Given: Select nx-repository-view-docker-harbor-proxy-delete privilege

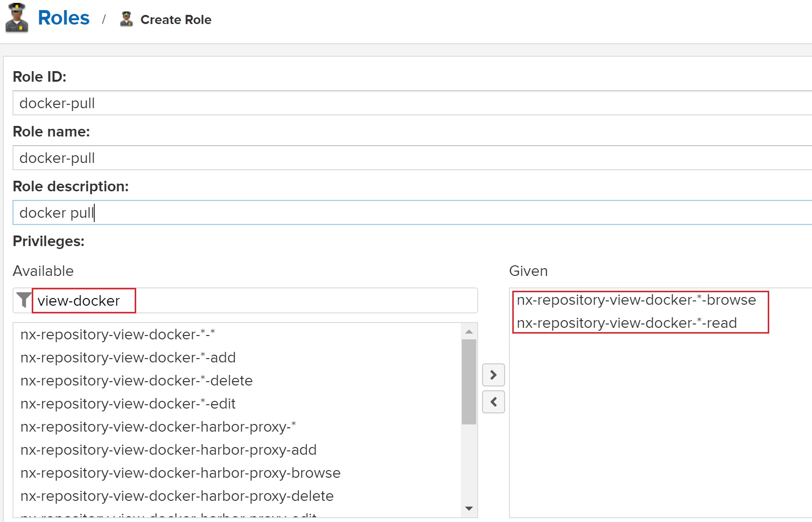Looking at the screenshot, I should coord(238,496).
